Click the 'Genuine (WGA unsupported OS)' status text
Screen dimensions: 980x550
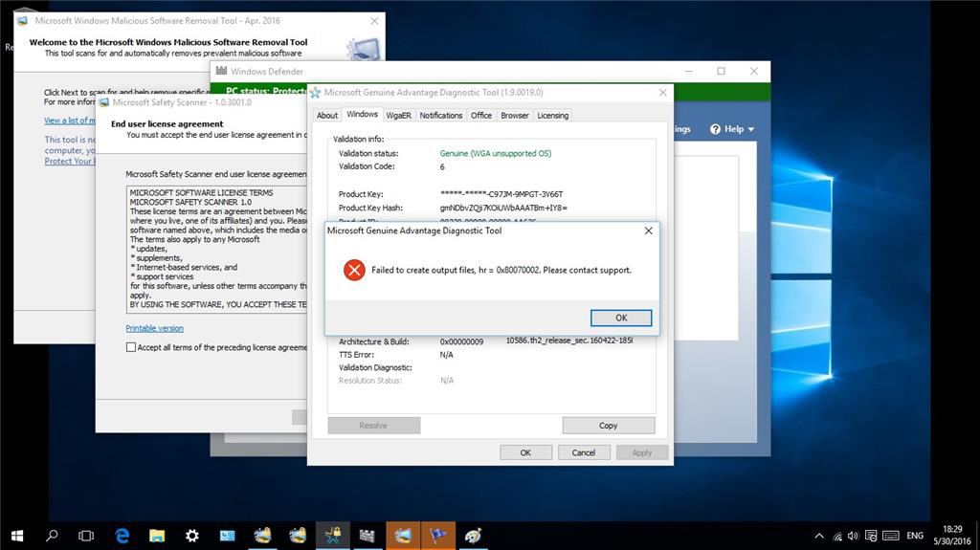496,153
